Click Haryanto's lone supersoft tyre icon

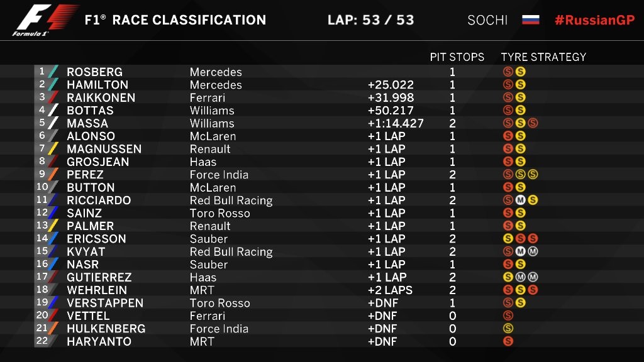click(508, 341)
